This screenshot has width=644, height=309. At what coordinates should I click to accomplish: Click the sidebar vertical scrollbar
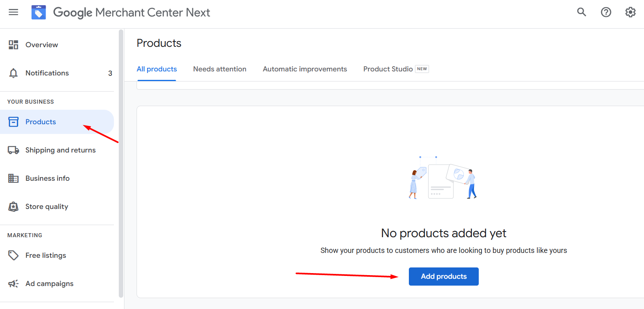tap(121, 163)
